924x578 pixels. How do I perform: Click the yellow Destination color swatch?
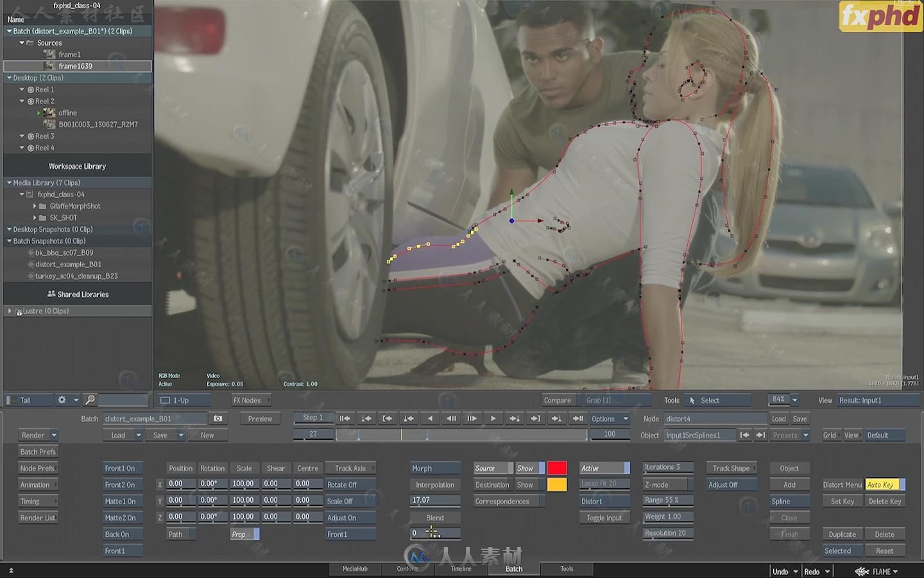(x=557, y=485)
